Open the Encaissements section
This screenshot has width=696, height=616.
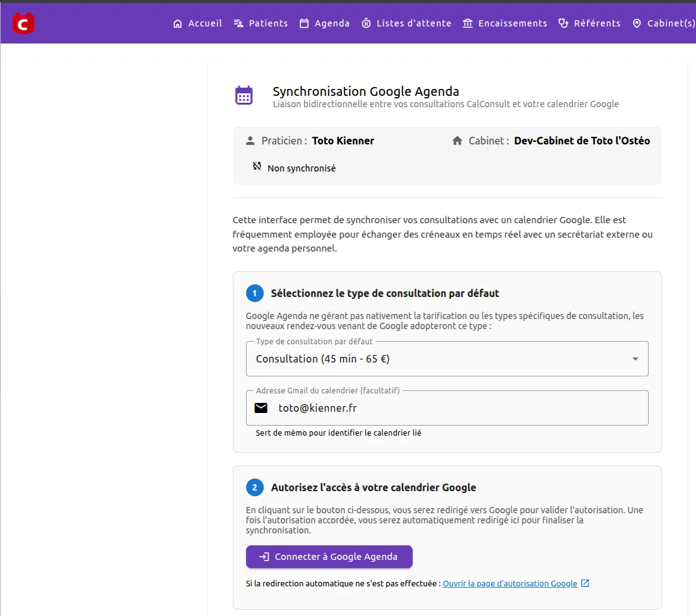click(x=505, y=23)
